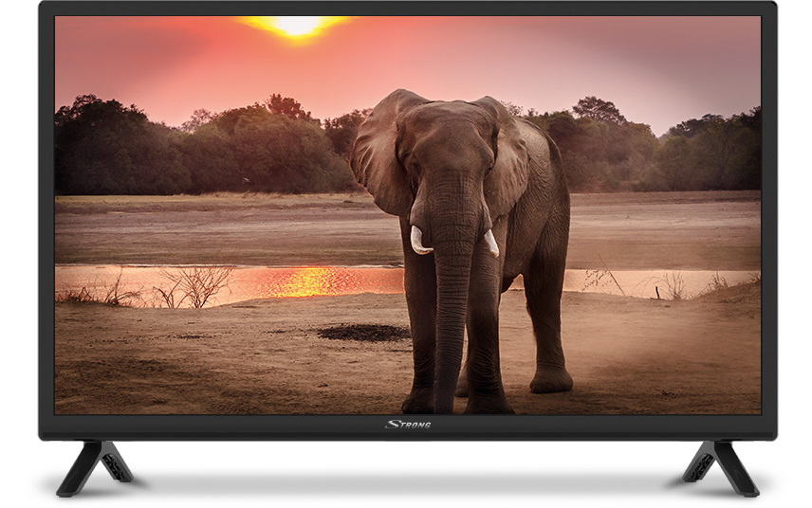812x508 pixels.
Task: Click the STRONG brand logo on bezel
Action: coord(408,425)
